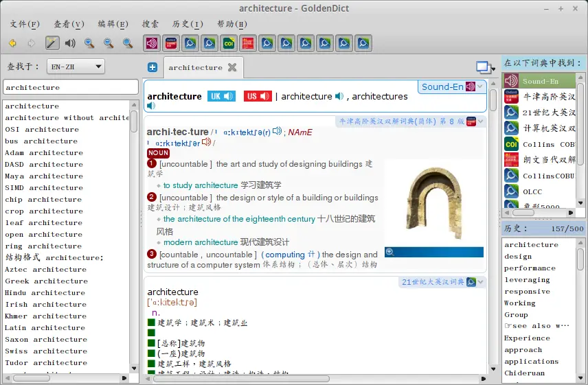Viewport: 588px width, 385px height.
Task: Click the search word input field
Action: [x=71, y=88]
